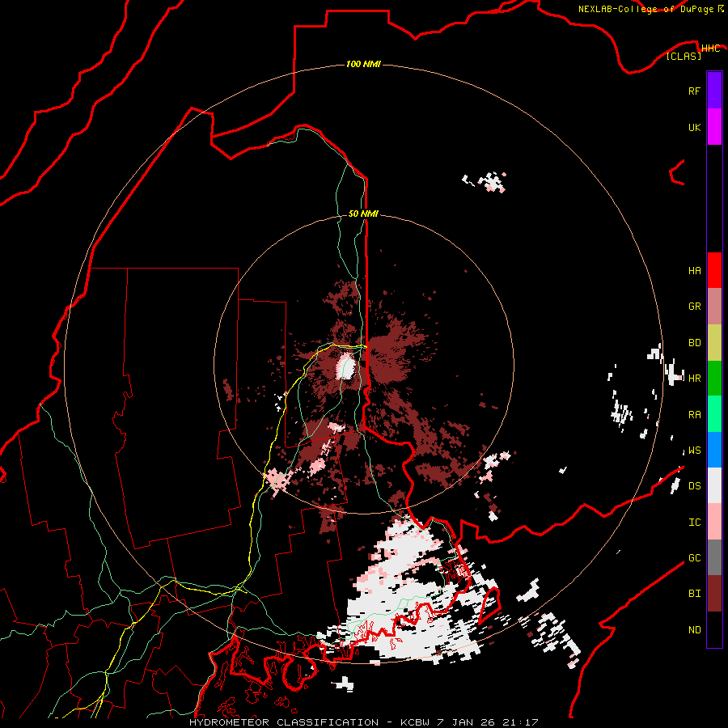Viewport: 728px width, 728px height.
Task: Click the 'HHC' product label
Action: (710, 49)
